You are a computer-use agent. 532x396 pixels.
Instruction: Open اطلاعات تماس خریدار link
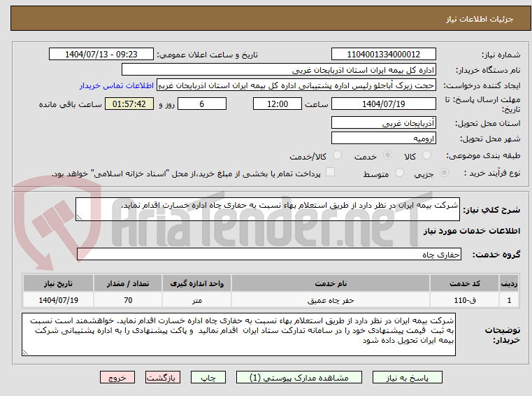117,85
